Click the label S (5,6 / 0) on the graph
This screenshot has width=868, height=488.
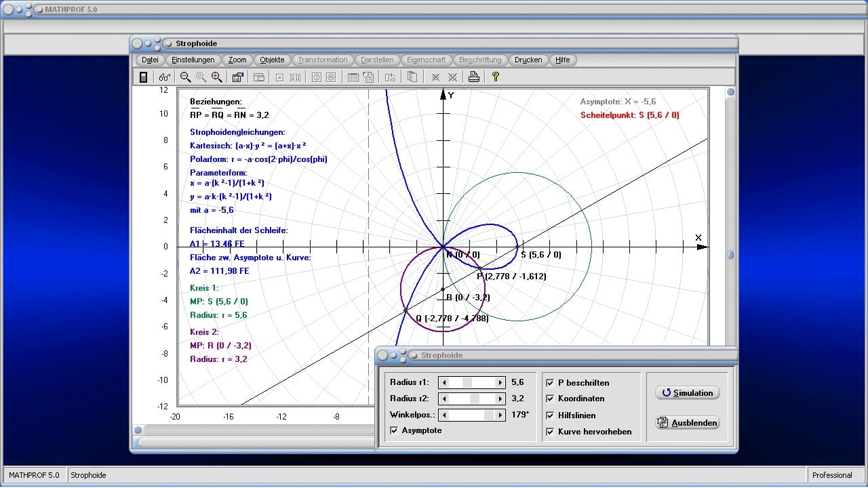point(541,255)
